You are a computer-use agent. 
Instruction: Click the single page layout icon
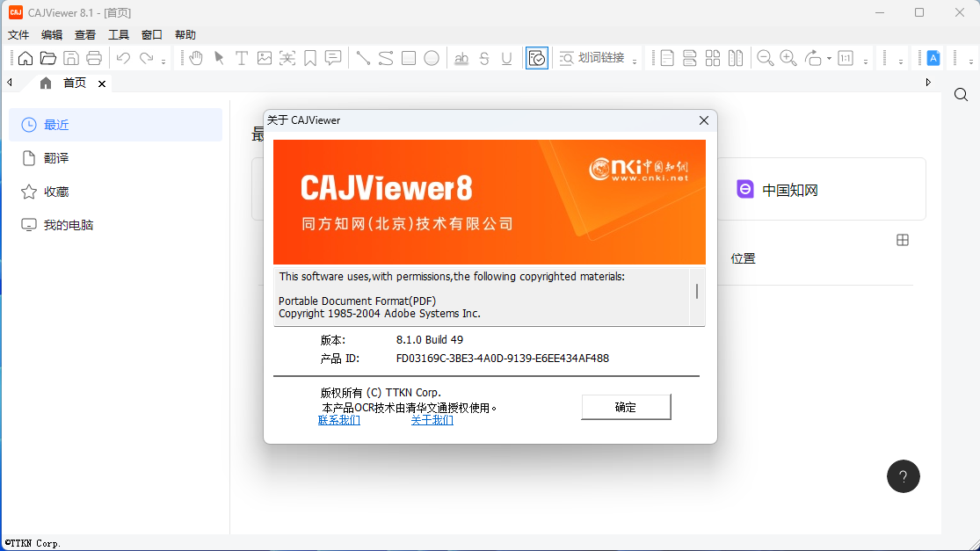click(667, 58)
